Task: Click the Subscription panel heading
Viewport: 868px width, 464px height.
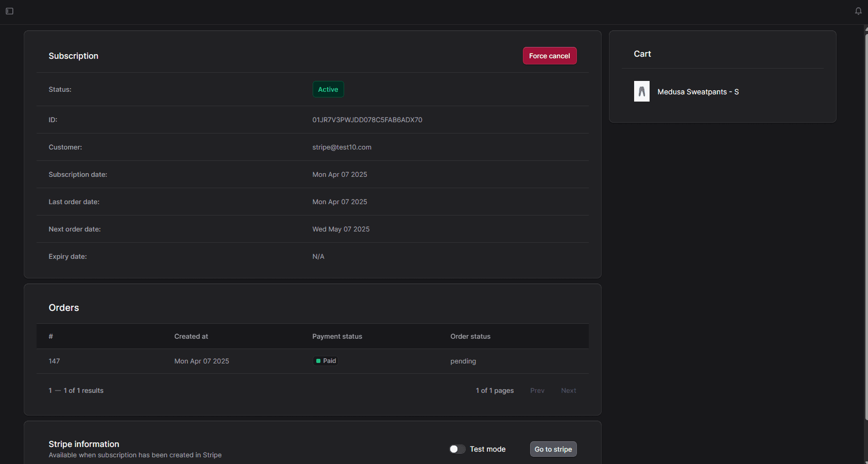Action: [73, 56]
